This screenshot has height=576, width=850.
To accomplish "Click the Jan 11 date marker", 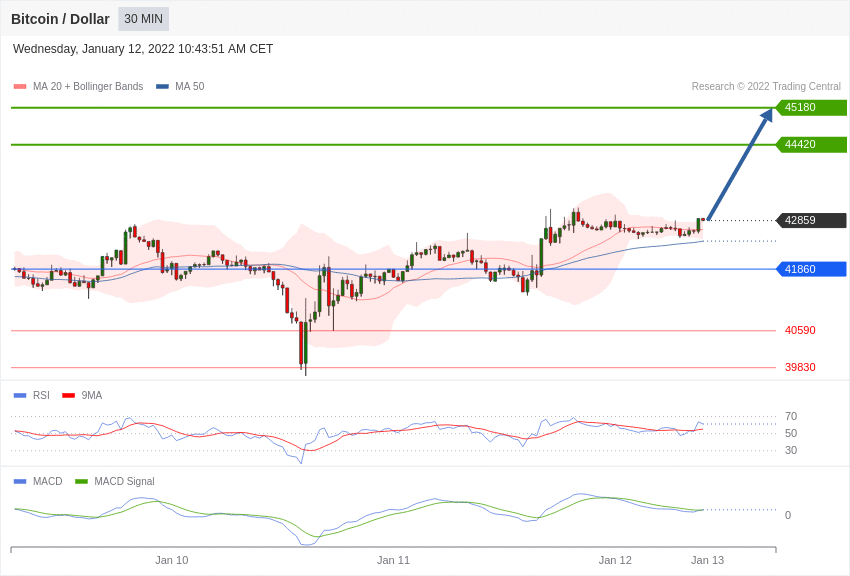I will [x=393, y=560].
